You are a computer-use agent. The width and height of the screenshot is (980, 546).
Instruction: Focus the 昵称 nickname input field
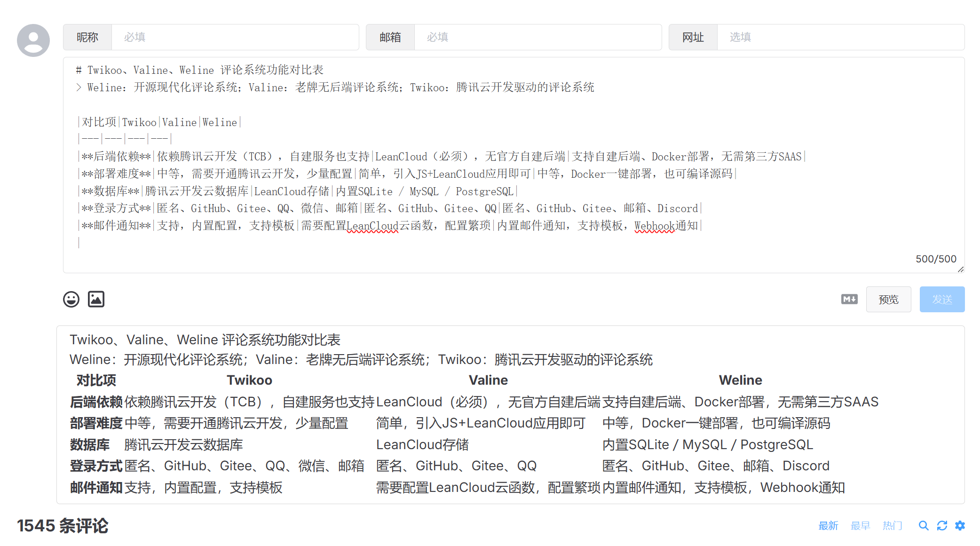[235, 37]
